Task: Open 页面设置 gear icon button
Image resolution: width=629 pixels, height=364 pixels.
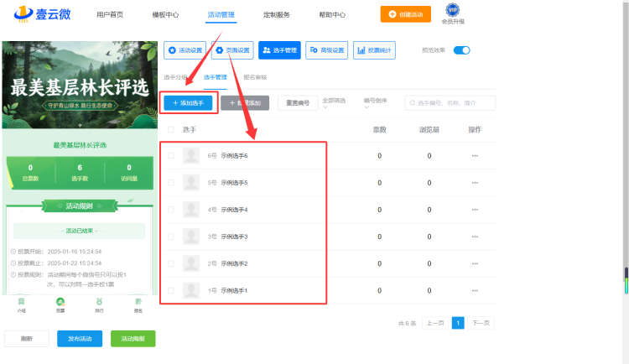Action: [x=220, y=50]
